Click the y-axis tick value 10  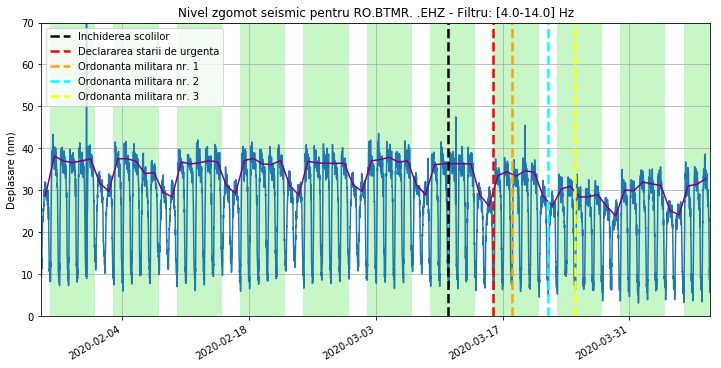pos(29,275)
